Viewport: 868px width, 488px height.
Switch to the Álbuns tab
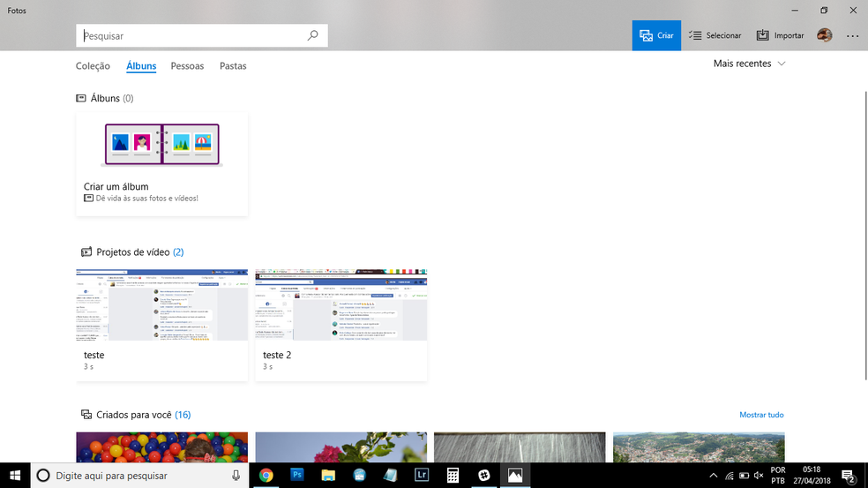pyautogui.click(x=141, y=66)
